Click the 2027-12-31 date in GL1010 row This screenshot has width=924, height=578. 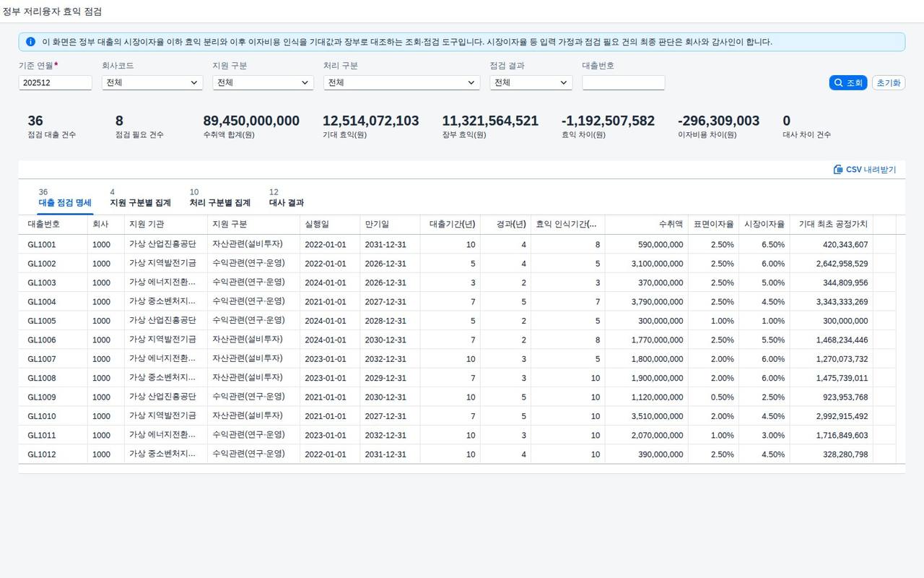coord(385,416)
